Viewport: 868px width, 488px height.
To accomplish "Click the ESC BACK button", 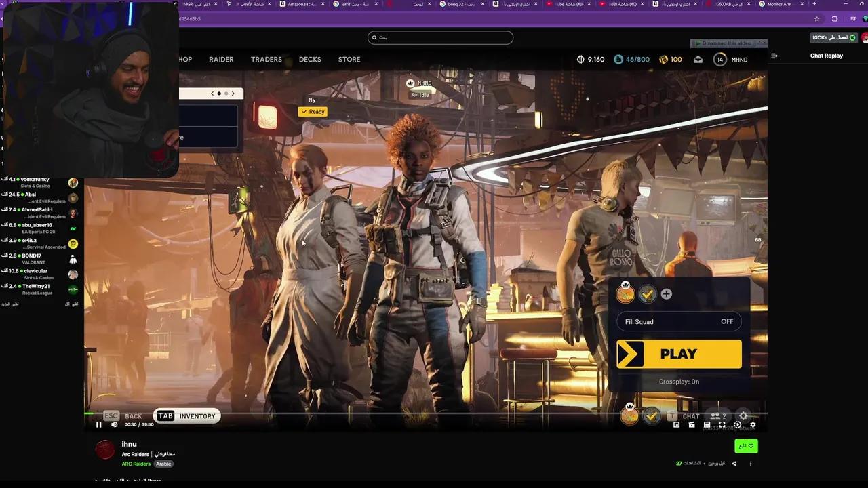I will pyautogui.click(x=123, y=416).
